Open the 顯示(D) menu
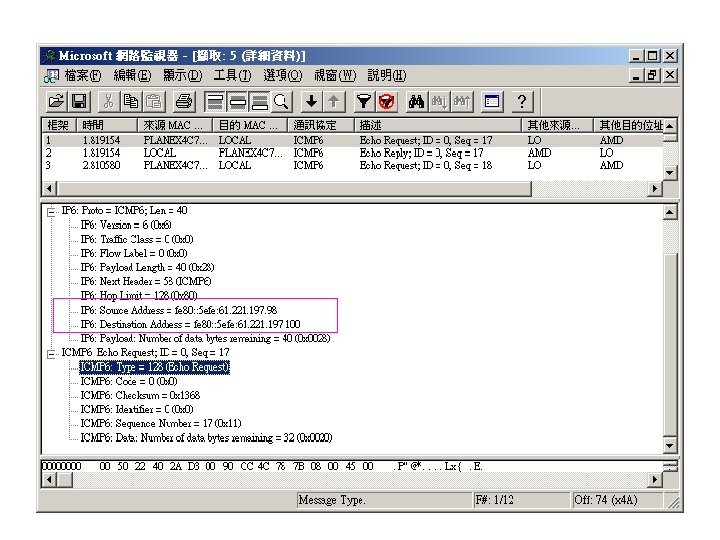This screenshot has height=540, width=720. 182,75
